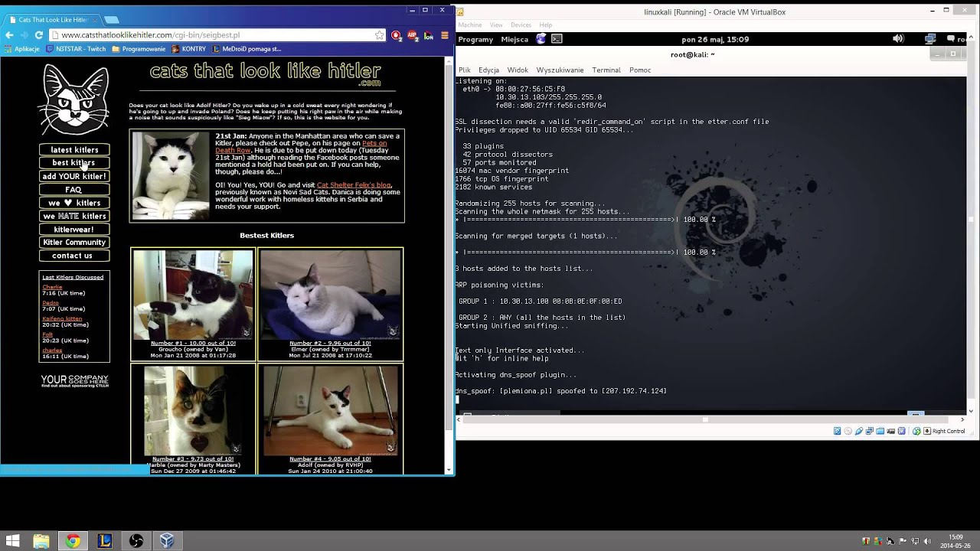Open we HATE kitlers page

pos(74,216)
